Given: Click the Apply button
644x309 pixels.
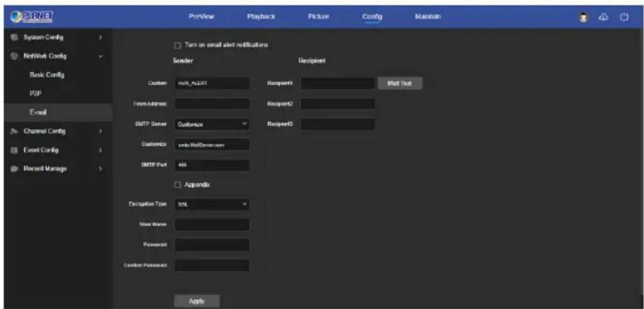Looking at the screenshot, I should tap(197, 301).
